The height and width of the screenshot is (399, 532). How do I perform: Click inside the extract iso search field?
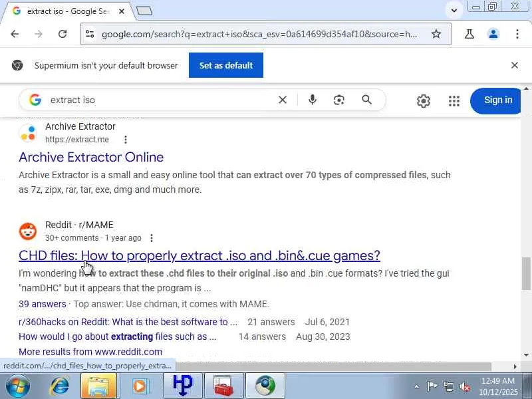(x=160, y=100)
